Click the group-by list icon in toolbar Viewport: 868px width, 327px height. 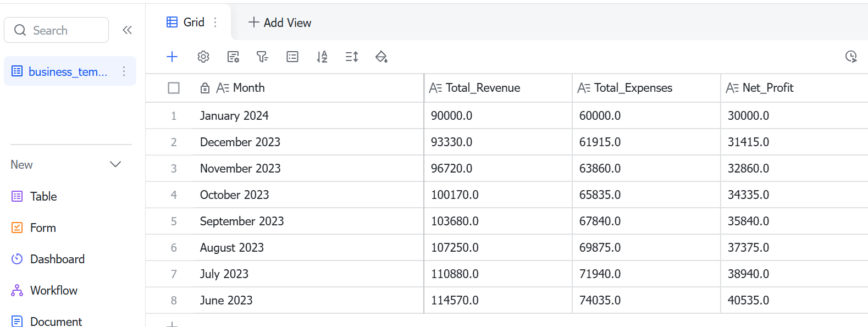[292, 57]
